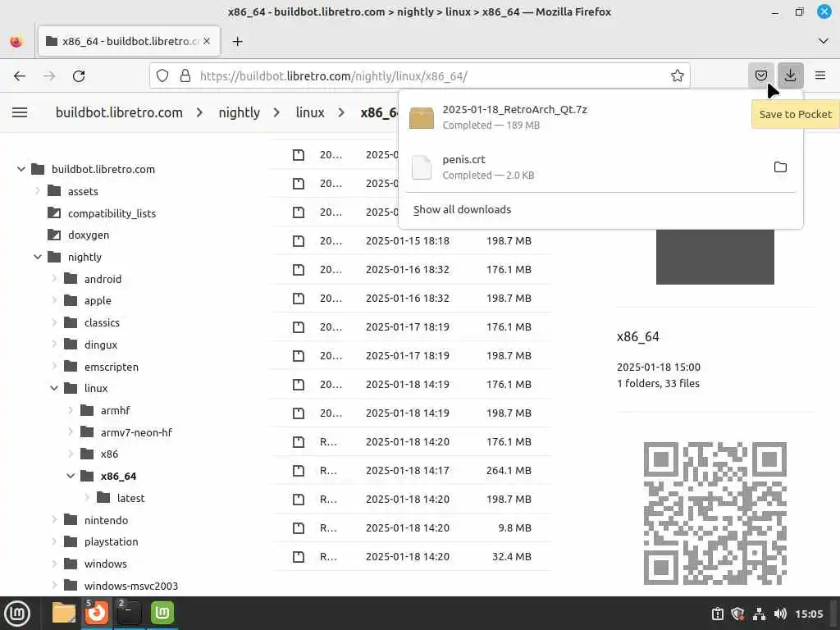Click file icon of 264.1 MB row
840x630 pixels.
pos(299,470)
